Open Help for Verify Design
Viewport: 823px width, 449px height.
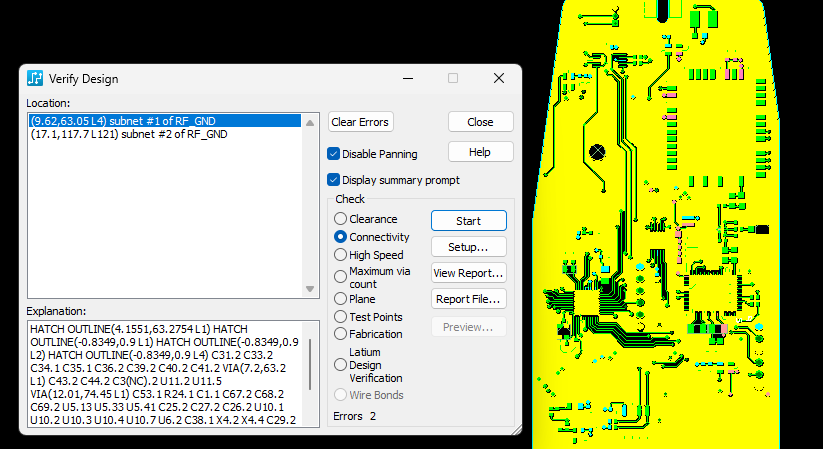click(480, 152)
